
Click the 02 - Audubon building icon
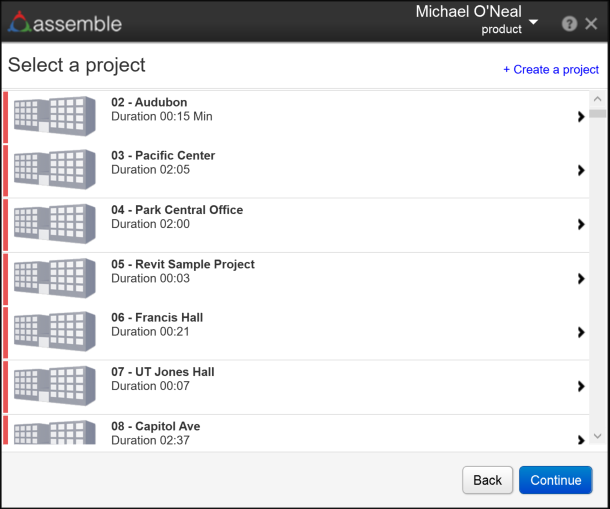pyautogui.click(x=55, y=116)
